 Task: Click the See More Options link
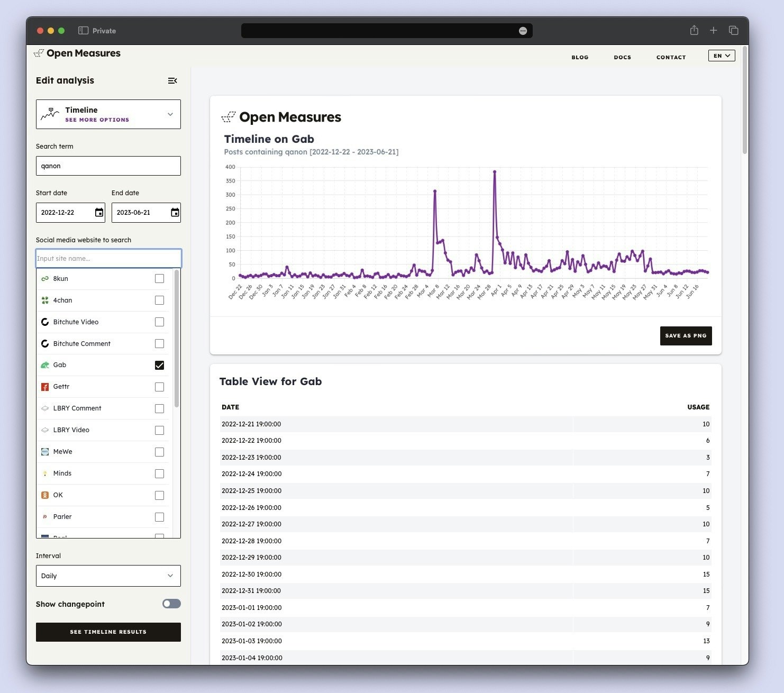point(97,120)
